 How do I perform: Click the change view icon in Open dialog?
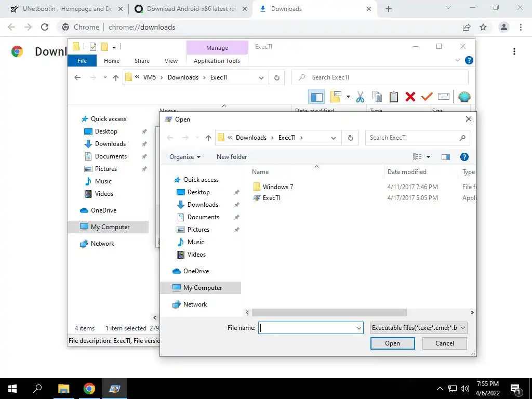tap(417, 157)
